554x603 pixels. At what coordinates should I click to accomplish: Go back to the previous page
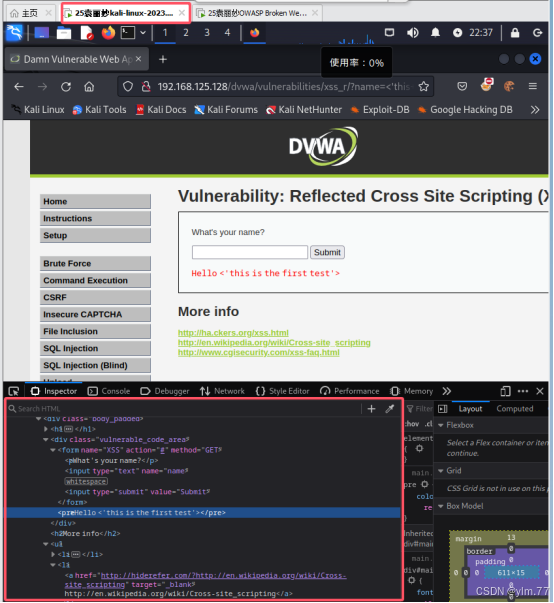(x=19, y=87)
